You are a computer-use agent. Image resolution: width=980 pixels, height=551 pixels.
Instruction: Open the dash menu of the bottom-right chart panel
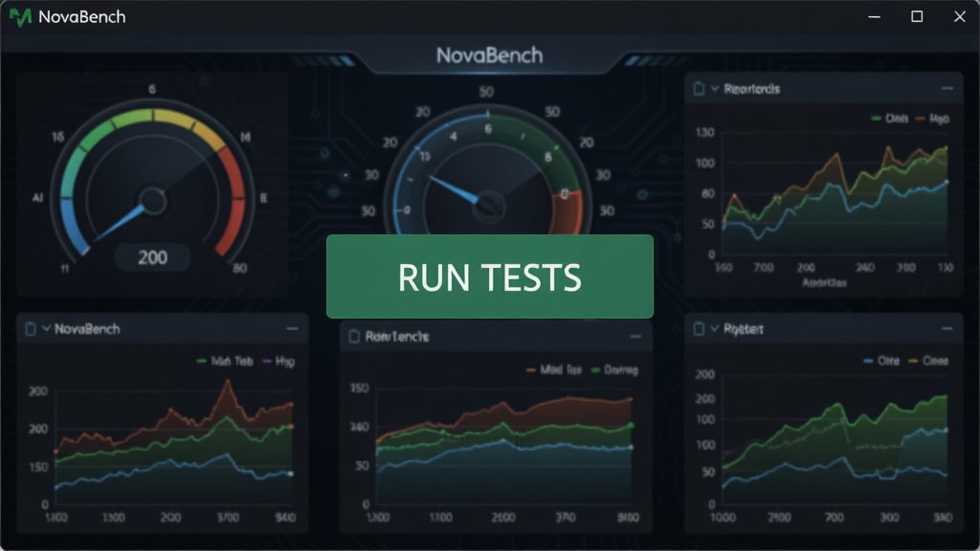click(x=947, y=329)
